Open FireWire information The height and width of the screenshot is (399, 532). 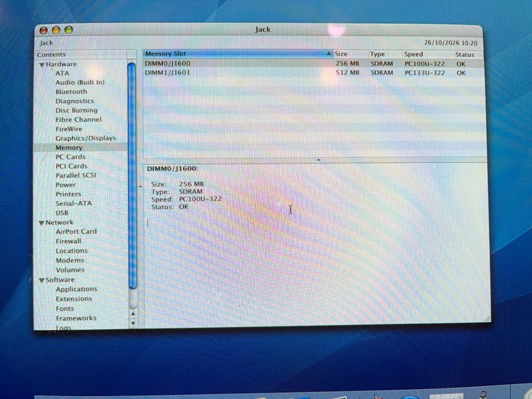pos(69,129)
